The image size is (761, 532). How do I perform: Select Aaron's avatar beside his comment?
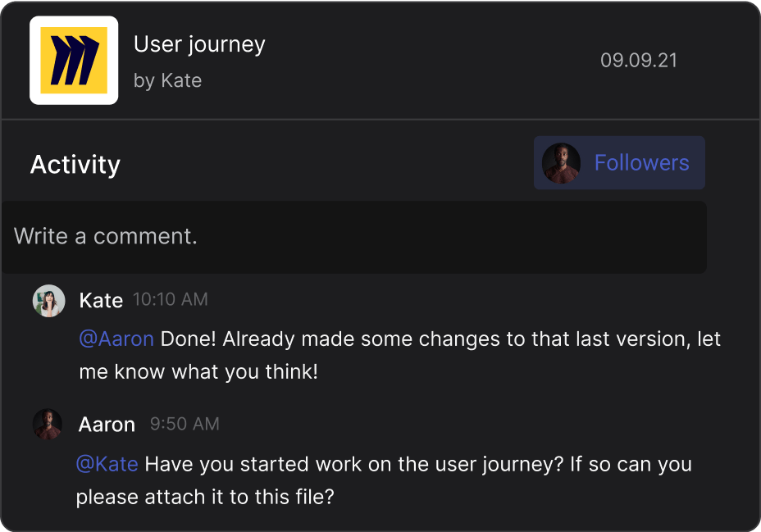pos(48,425)
